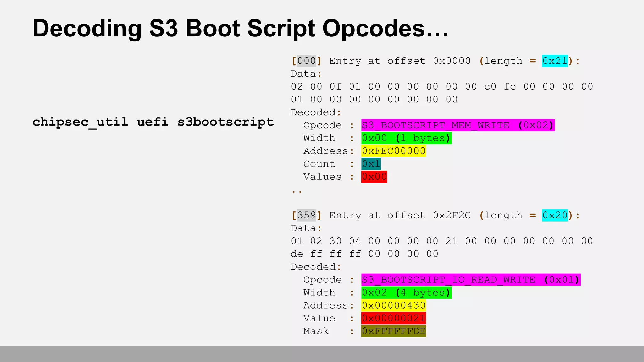Click the offset text '0x0000' in first entry
This screenshot has width=644, height=362.
click(452, 61)
